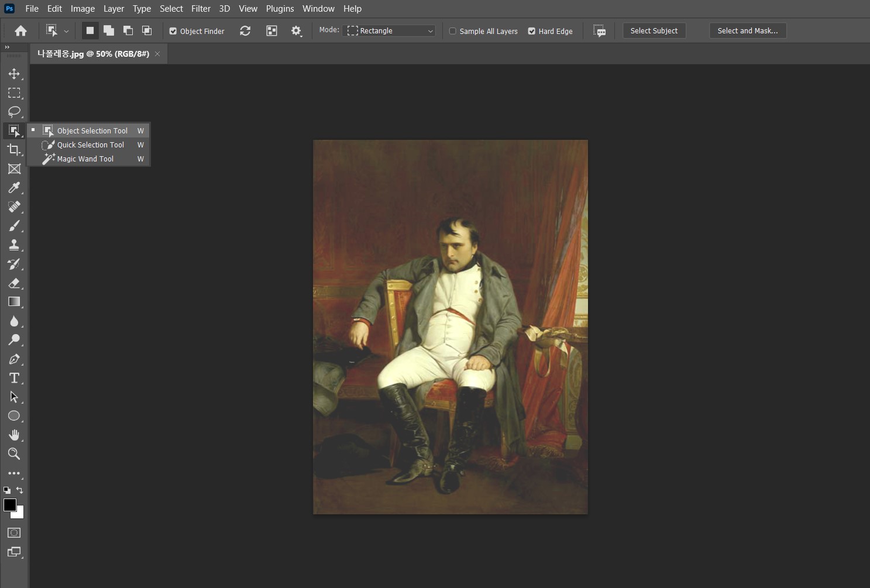Open the Filter menu
Image resolution: width=870 pixels, height=588 pixels.
tap(201, 9)
